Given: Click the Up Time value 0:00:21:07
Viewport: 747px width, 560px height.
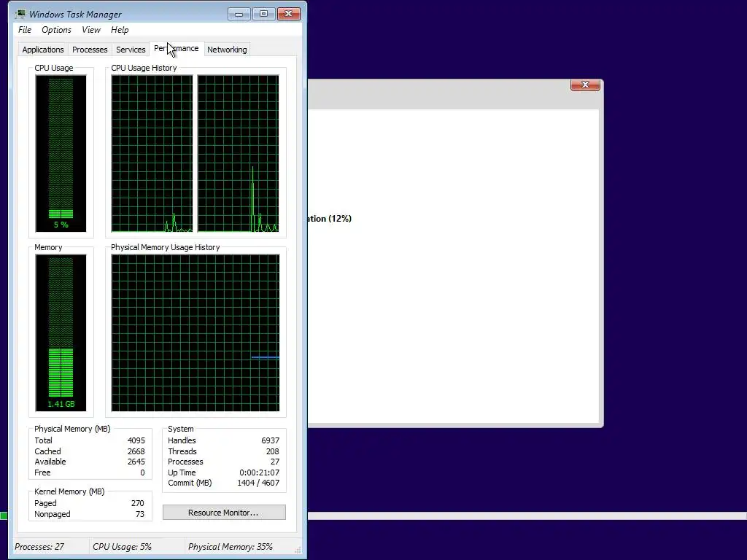Looking at the screenshot, I should pyautogui.click(x=259, y=472).
